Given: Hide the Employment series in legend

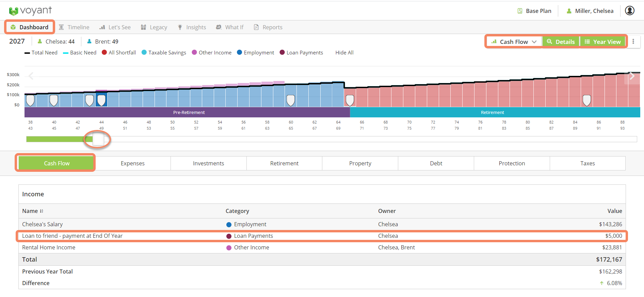Looking at the screenshot, I should pos(255,53).
